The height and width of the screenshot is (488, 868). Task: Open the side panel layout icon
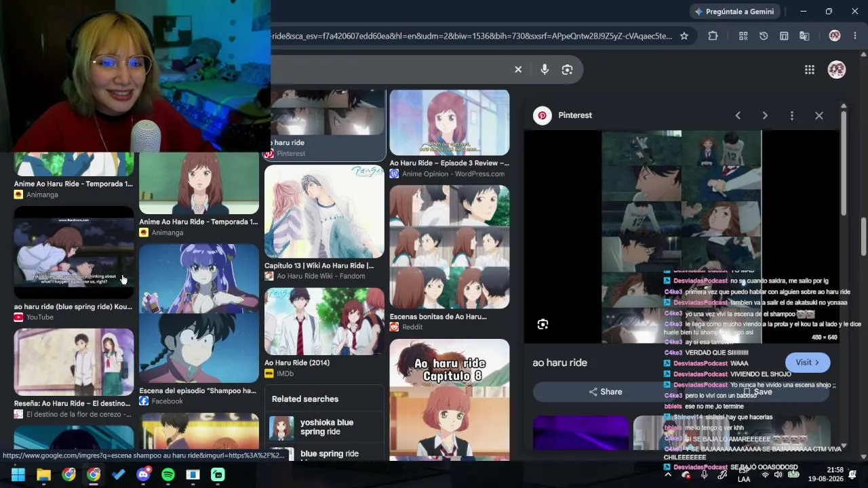(784, 36)
